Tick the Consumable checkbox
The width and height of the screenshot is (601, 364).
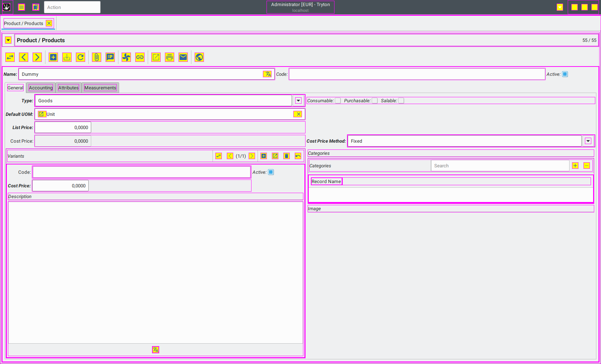click(338, 101)
